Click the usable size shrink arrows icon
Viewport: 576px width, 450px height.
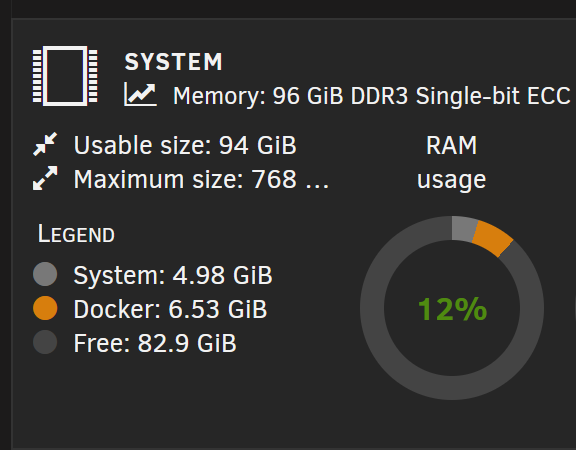pyautogui.click(x=45, y=144)
